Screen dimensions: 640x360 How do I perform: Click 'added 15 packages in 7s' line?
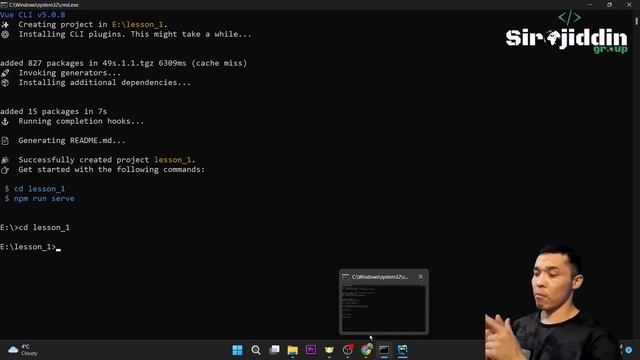(53, 111)
